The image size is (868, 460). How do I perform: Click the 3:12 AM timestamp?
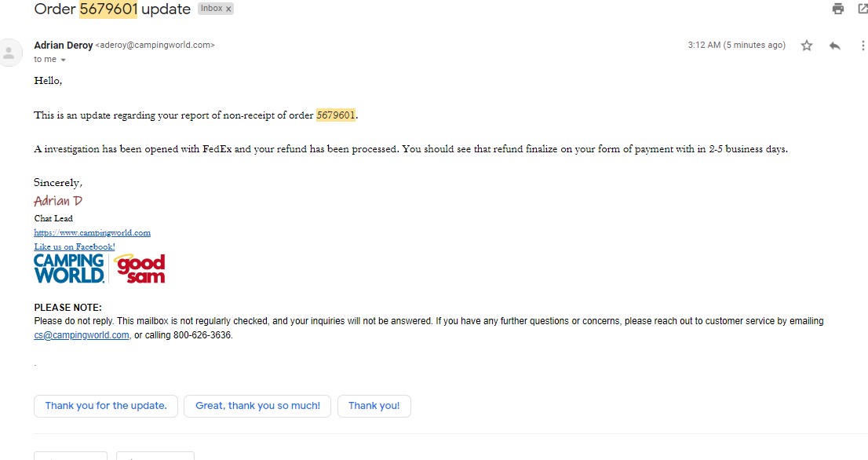tap(736, 45)
